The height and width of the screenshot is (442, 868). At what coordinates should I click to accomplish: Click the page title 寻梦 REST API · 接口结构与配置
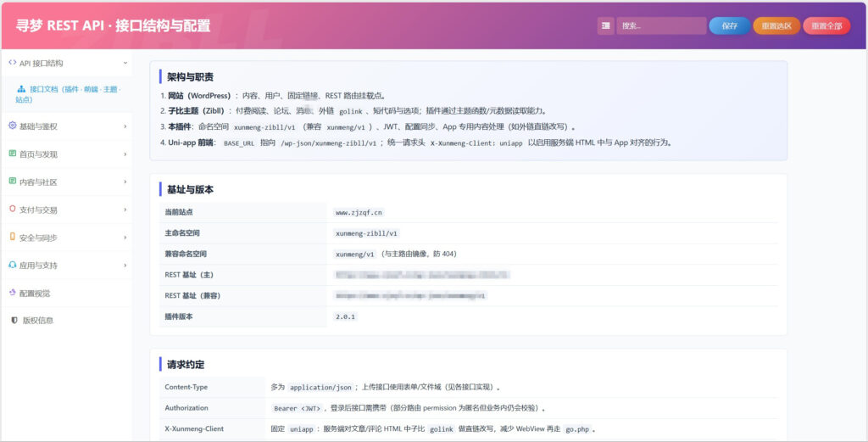coord(113,25)
